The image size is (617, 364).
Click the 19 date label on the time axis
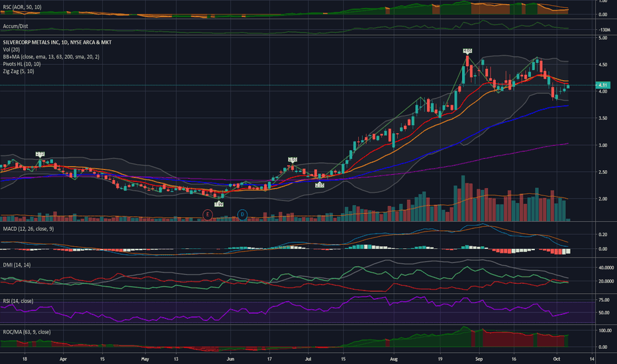(440, 359)
